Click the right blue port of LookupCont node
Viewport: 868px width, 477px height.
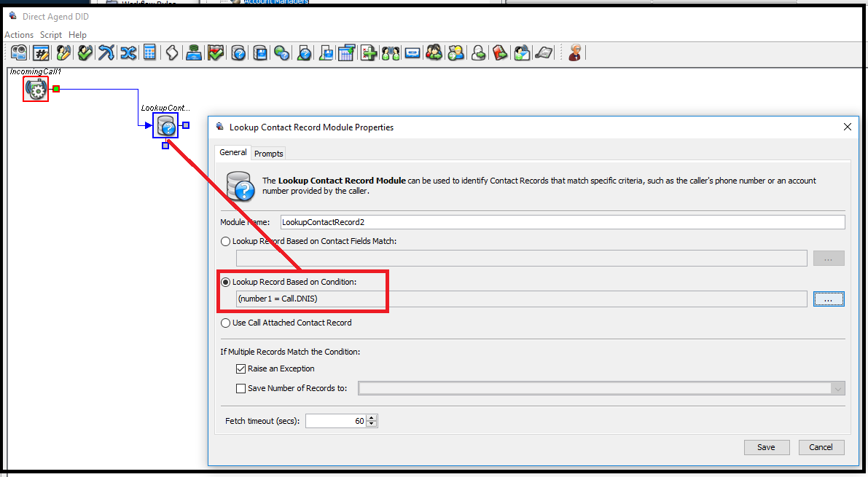pyautogui.click(x=186, y=125)
